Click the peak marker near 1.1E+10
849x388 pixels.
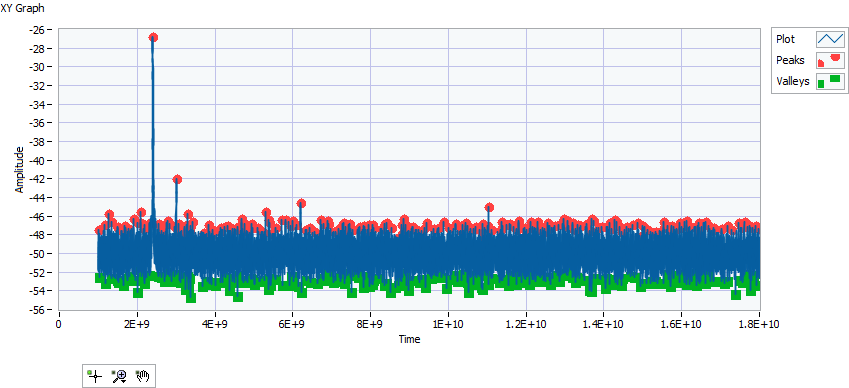(x=489, y=207)
